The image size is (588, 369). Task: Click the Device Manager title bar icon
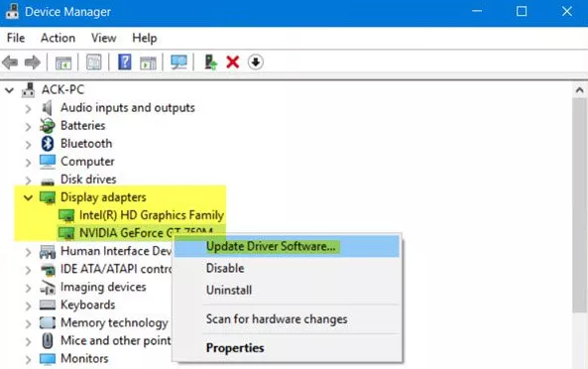point(12,11)
